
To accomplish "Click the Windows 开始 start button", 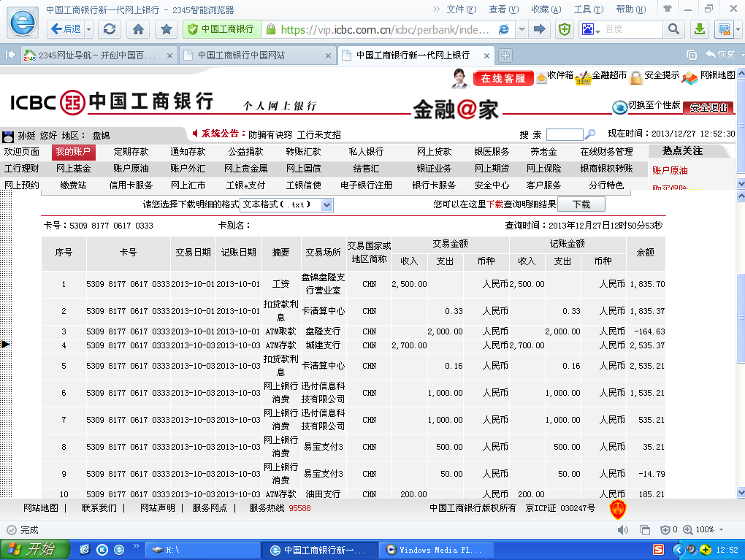I will [x=34, y=549].
